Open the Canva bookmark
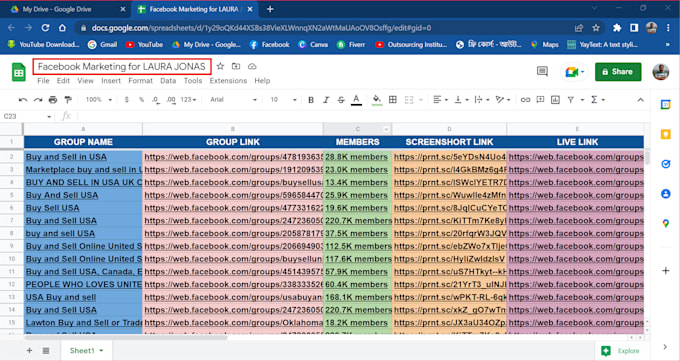 tap(313, 44)
